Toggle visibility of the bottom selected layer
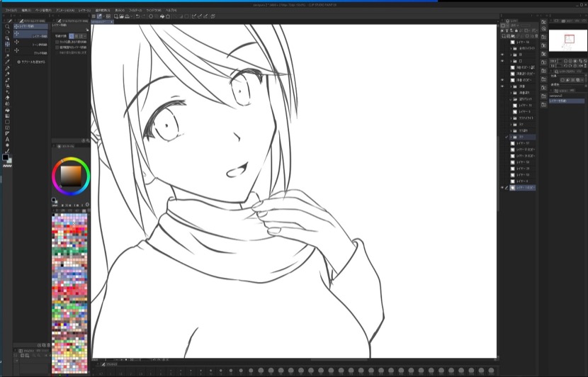The image size is (588, 377). 502,188
